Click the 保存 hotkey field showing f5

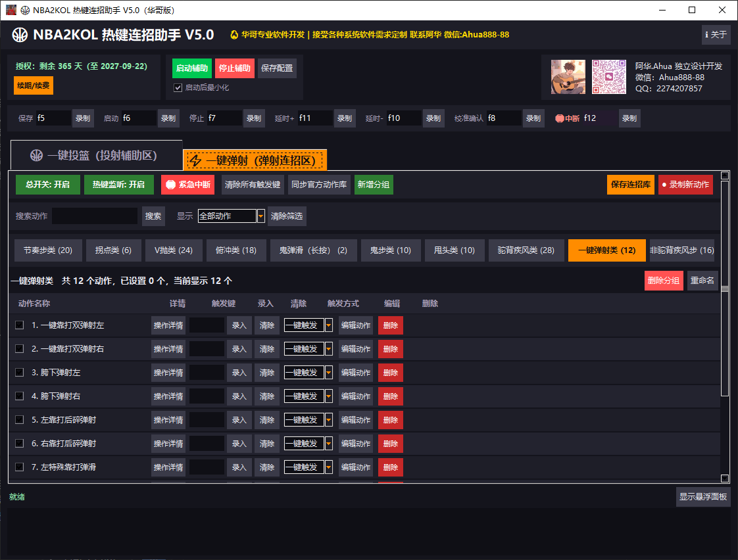pos(53,118)
